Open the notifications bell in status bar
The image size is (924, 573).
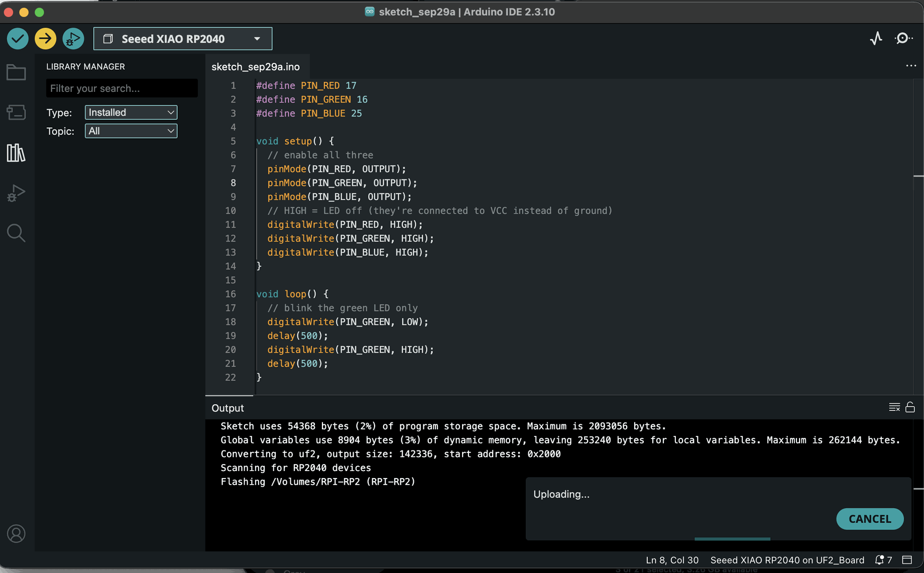(883, 560)
